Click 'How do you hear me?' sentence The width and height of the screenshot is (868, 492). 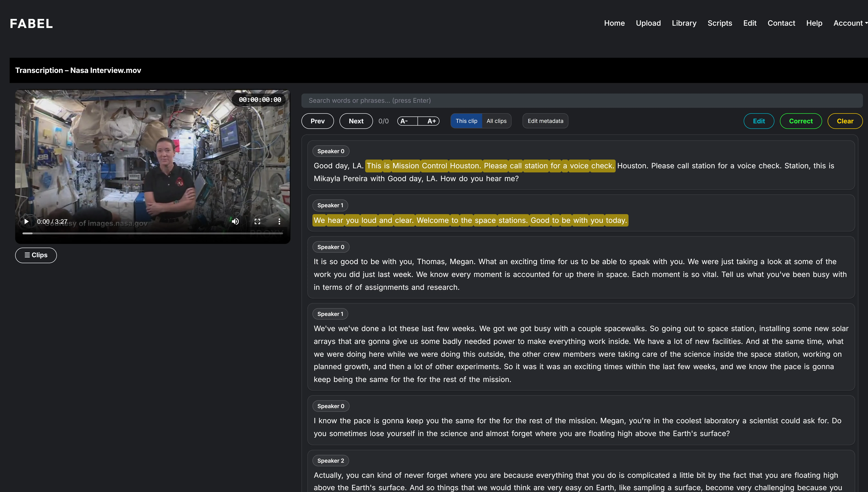tap(480, 179)
